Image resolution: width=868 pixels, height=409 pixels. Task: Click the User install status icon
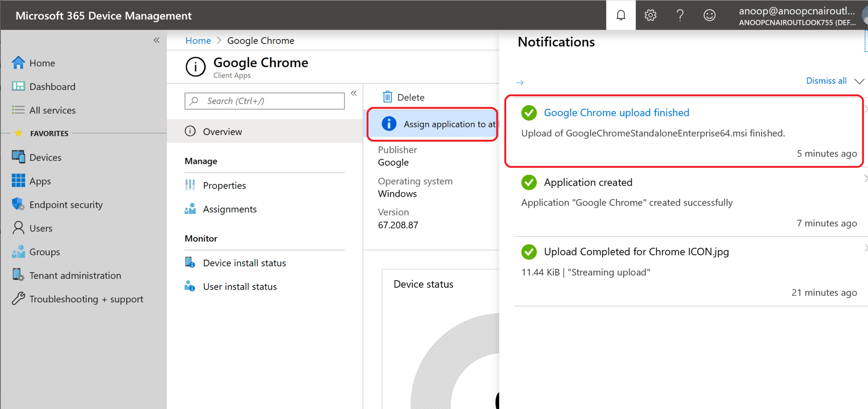(x=190, y=286)
